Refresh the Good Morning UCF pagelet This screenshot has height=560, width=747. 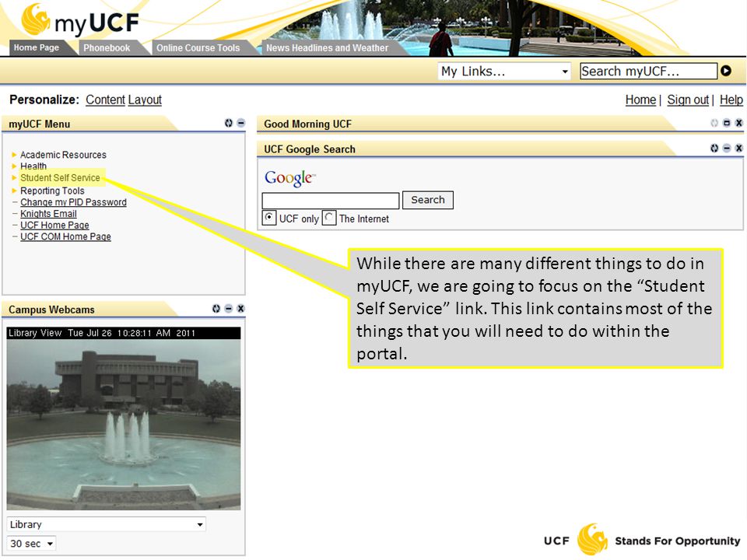click(x=714, y=123)
